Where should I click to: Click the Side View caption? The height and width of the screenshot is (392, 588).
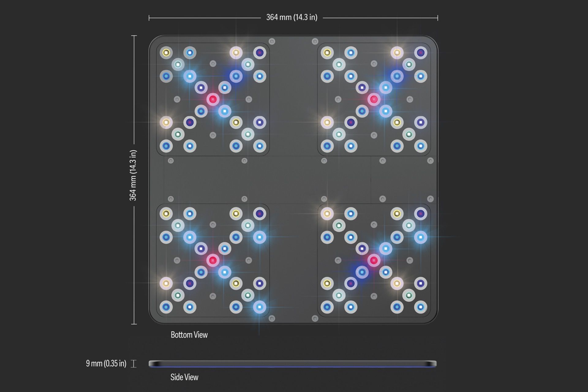pyautogui.click(x=184, y=377)
